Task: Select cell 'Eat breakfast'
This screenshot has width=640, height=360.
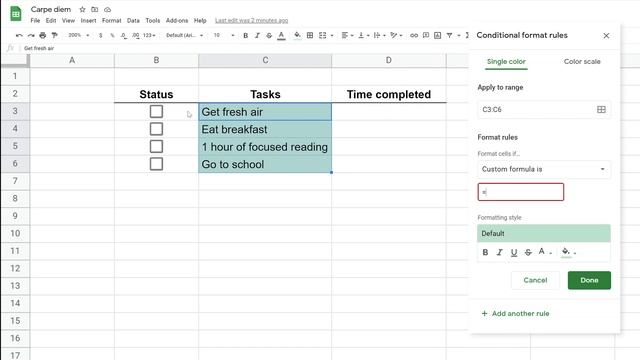Action: coord(265,129)
